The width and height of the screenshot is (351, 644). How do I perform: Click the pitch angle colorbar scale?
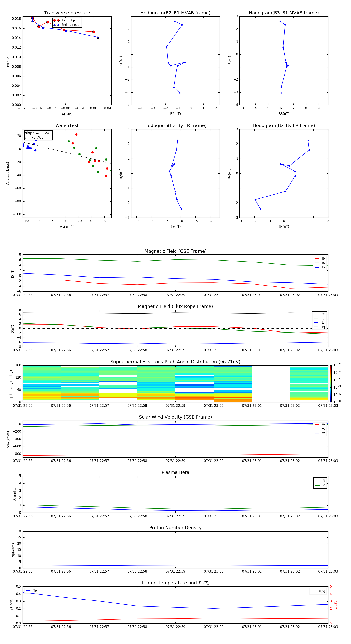pyautogui.click(x=331, y=383)
